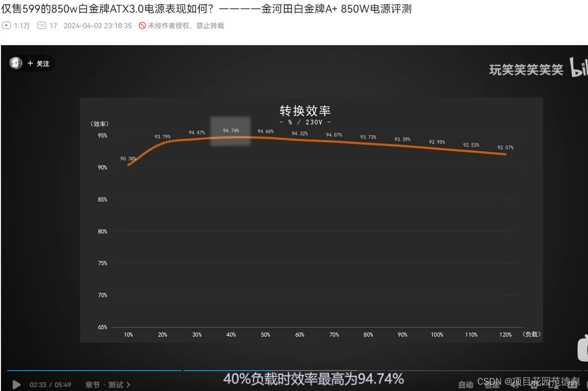Screen dimensions: 588x391
Task: Click the highlighted 94.74% data label
Action: pos(230,131)
